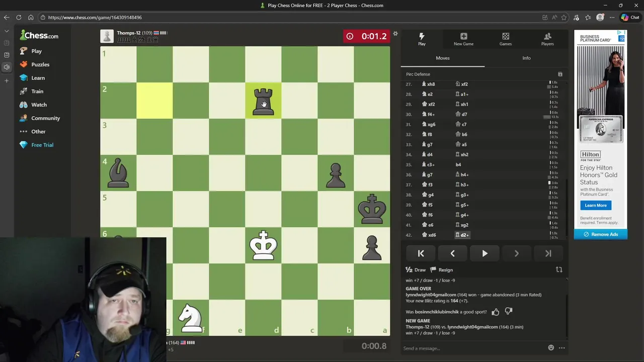Screen dimensions: 644x362
Task: Go back in the browser
Action: pos(7,17)
